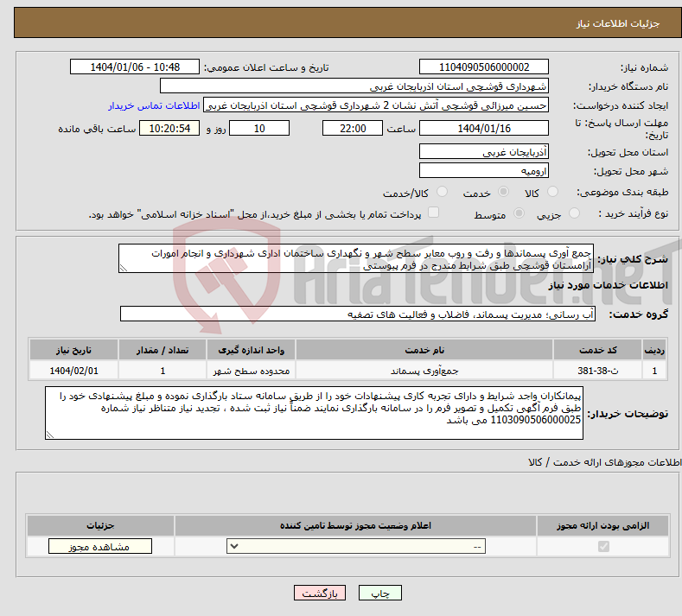The height and width of the screenshot is (616, 682).
Task: Click the نام خدمت column header
Action: [x=424, y=350]
